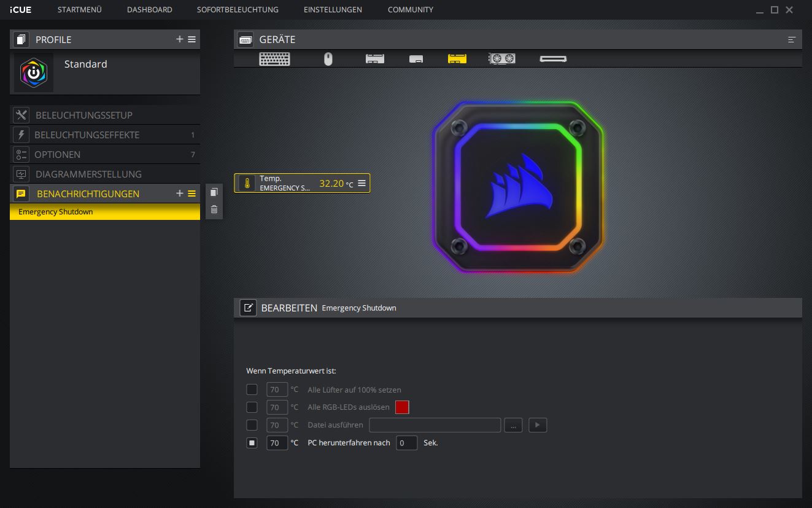812x508 pixels.
Task: Add a new notification with plus
Action: [180, 193]
